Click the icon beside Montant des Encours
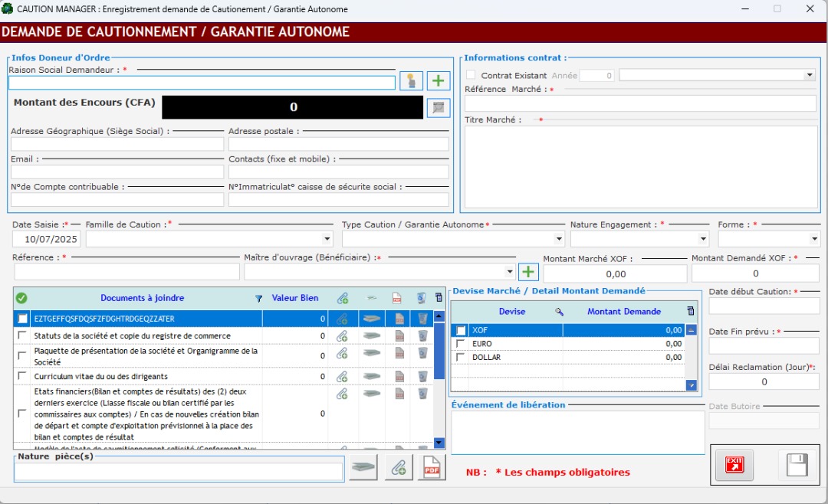 439,107
